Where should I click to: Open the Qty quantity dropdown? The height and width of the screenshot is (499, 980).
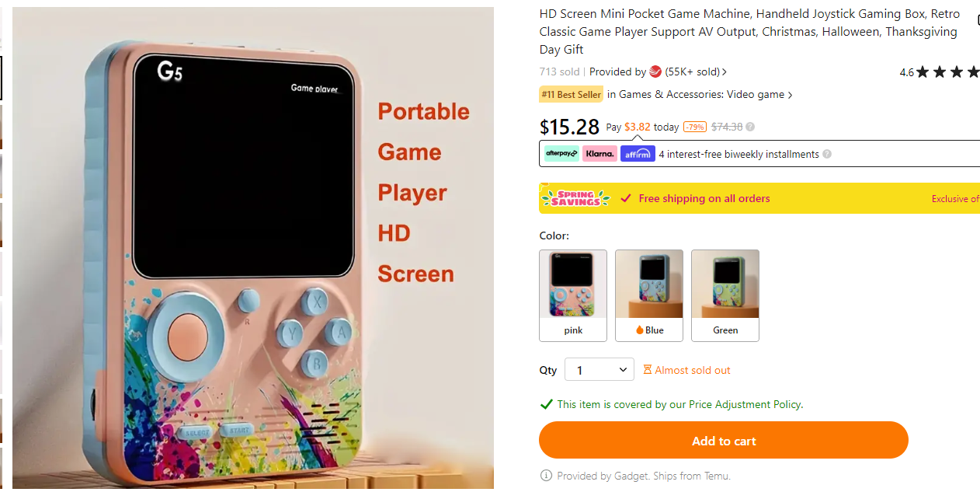click(x=599, y=370)
